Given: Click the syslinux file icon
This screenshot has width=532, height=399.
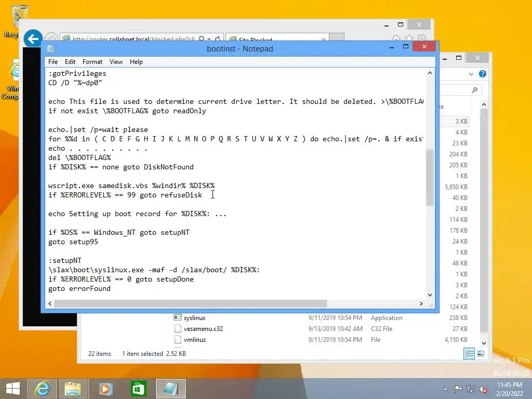Looking at the screenshot, I should pos(178,317).
